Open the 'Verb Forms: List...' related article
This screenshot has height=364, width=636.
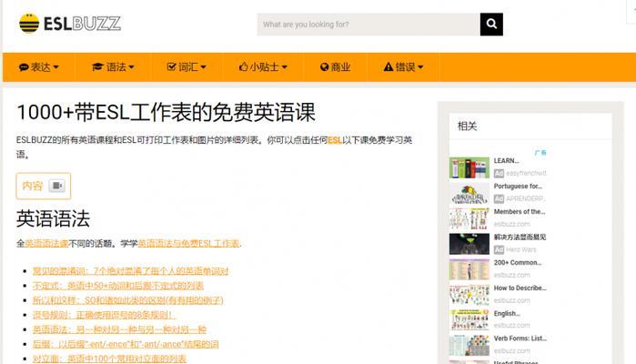pos(520,339)
